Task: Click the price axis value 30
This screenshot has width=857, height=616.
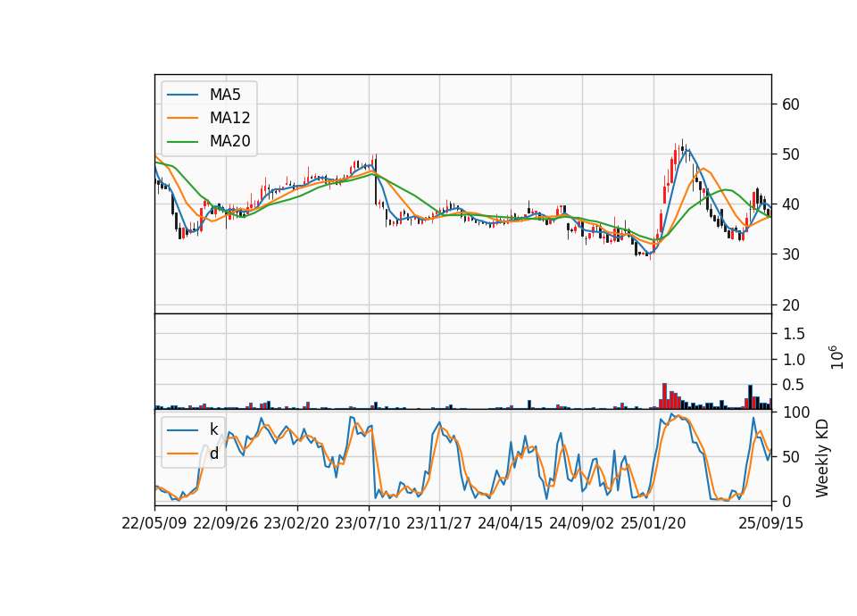Action: pyautogui.click(x=791, y=254)
